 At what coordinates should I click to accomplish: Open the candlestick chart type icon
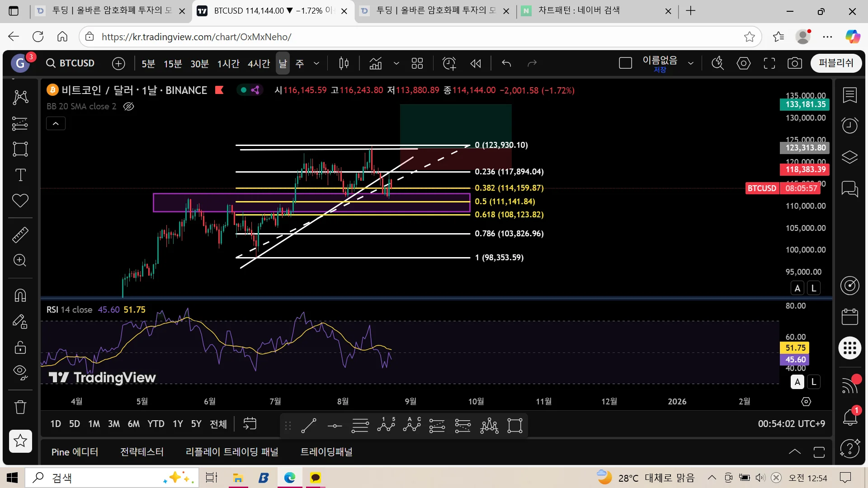(344, 63)
